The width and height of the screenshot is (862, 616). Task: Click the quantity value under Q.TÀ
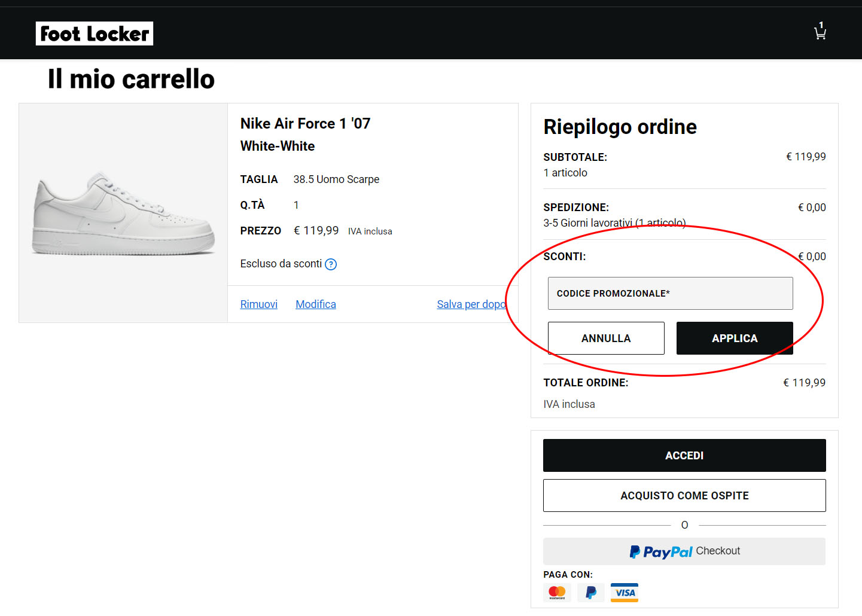(x=296, y=205)
